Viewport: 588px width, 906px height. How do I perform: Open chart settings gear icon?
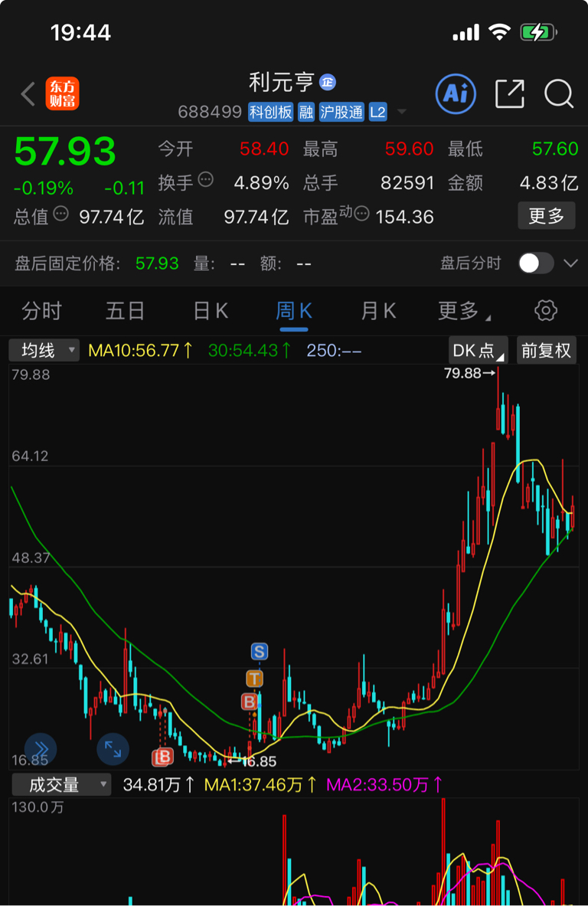pos(546,311)
